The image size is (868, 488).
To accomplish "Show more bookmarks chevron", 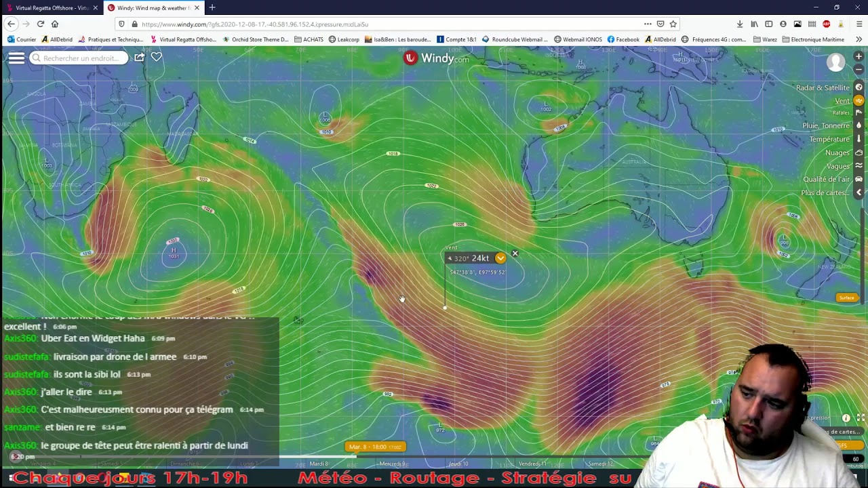I will pos(859,39).
